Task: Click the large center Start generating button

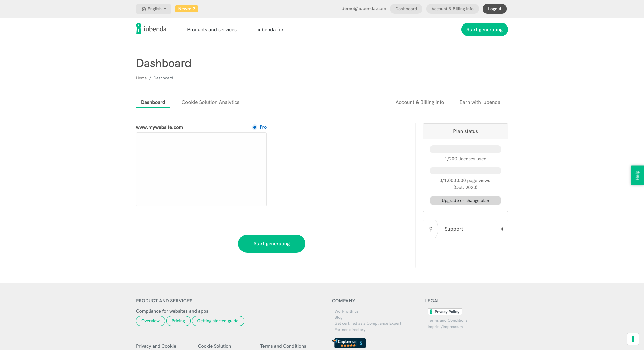Action: point(272,244)
